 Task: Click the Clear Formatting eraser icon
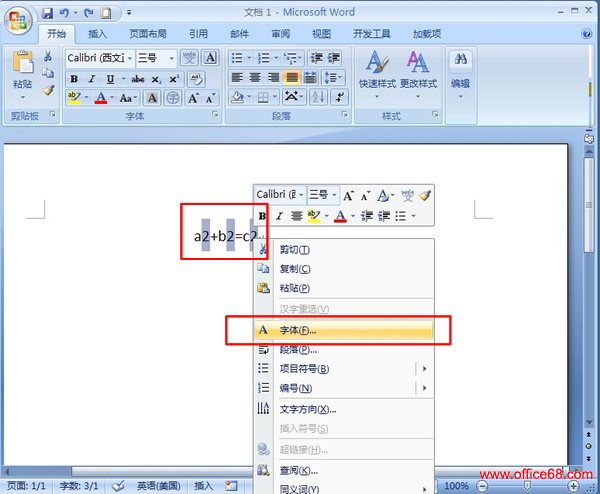pyautogui.click(x=196, y=79)
